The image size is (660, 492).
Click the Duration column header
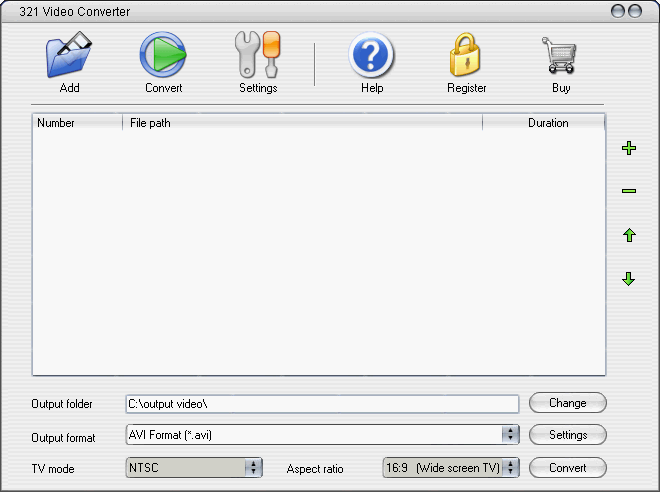coord(543,123)
